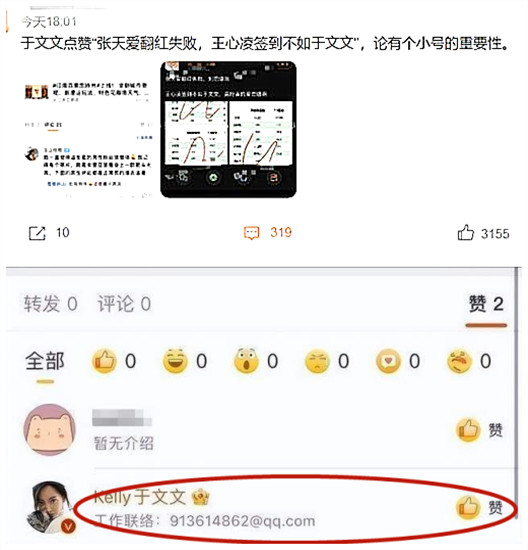This screenshot has height=550, width=528.
Task: Filter by heart reaction emoji
Action: click(388, 361)
